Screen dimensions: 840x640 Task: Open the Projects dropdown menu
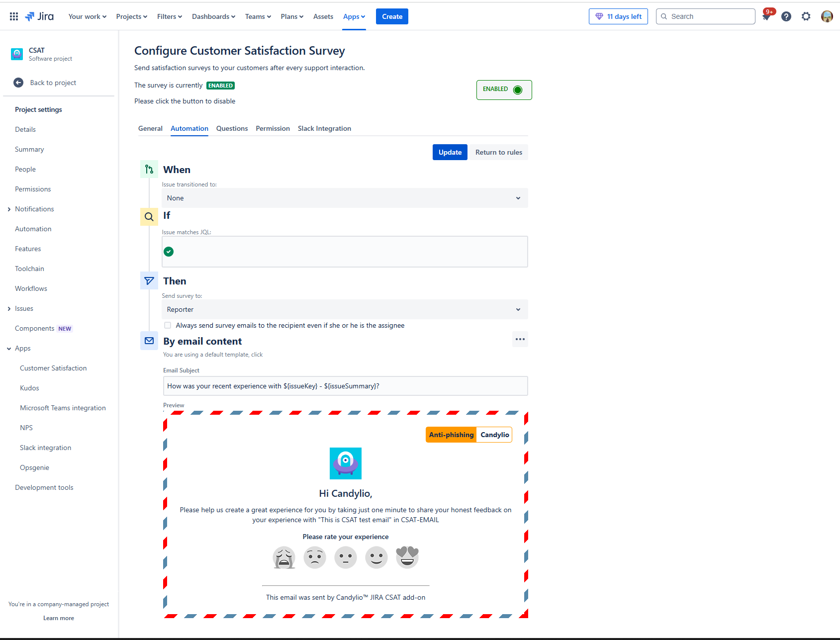(x=132, y=16)
